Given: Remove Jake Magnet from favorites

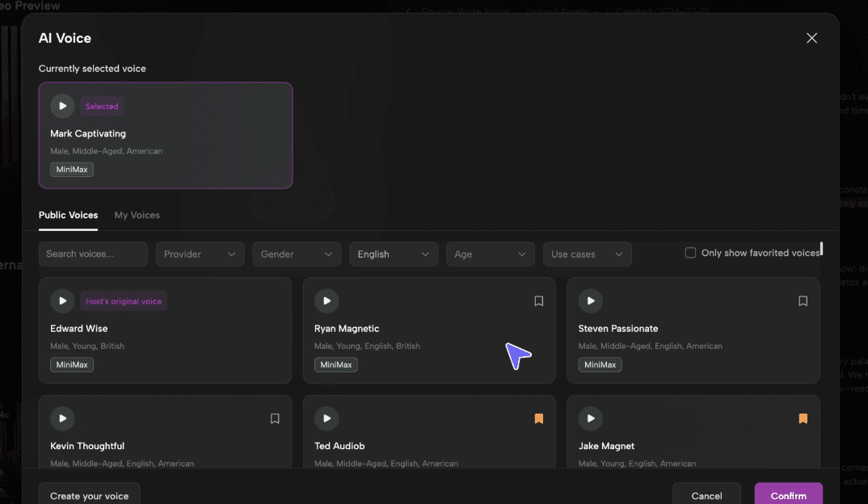Looking at the screenshot, I should click(803, 419).
